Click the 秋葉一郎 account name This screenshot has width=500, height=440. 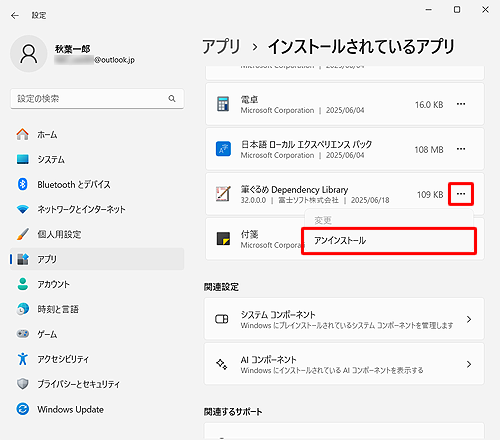tap(72, 49)
